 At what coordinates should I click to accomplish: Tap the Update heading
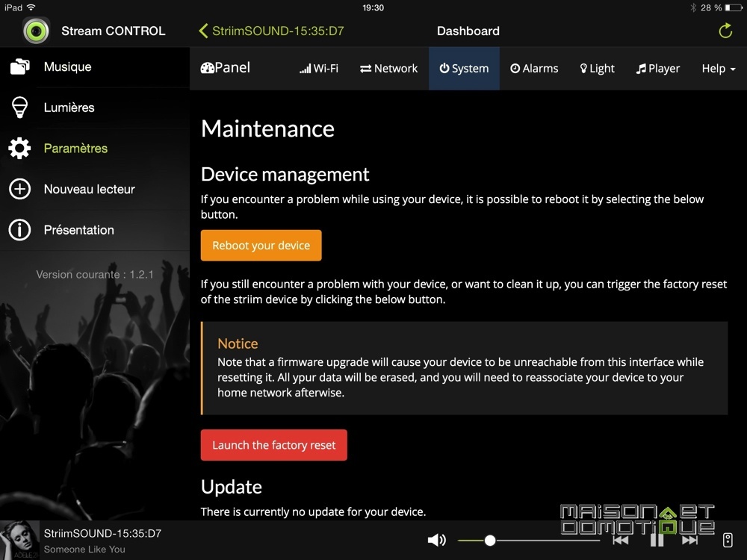(x=232, y=487)
